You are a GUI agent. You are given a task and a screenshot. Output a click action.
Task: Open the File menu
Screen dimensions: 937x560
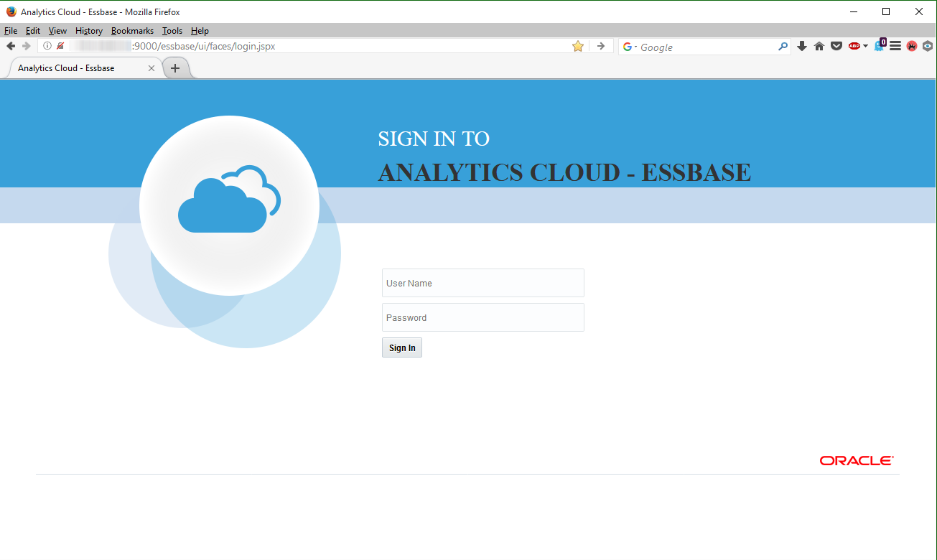tap(11, 31)
